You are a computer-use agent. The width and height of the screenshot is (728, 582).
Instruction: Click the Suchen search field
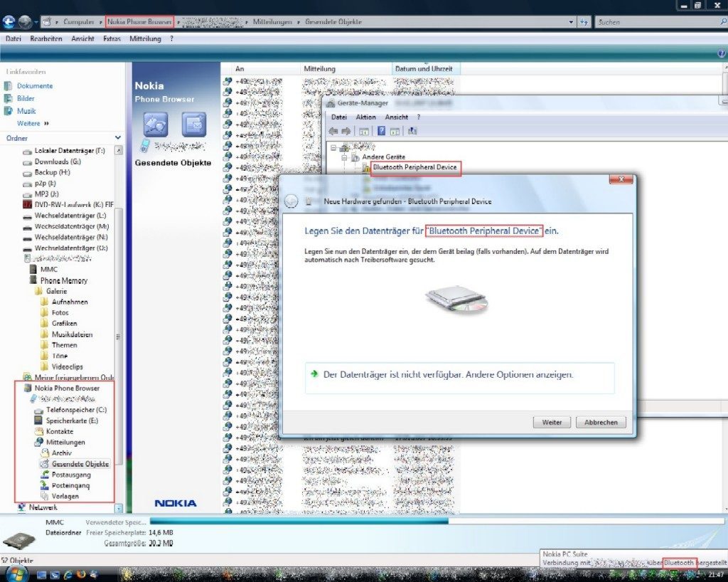tap(657, 22)
